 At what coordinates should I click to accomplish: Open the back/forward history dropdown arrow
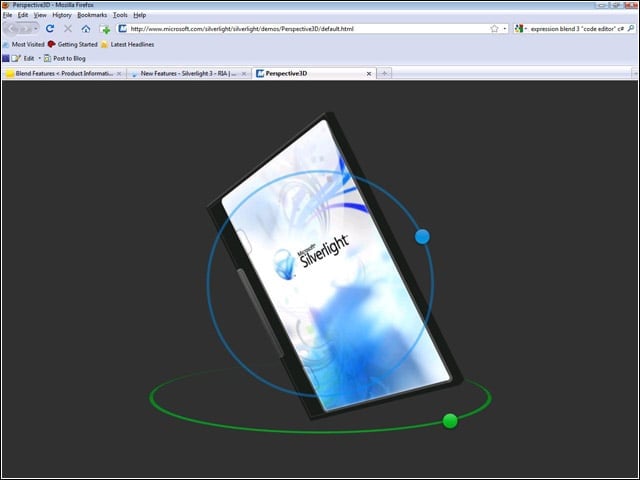point(36,29)
